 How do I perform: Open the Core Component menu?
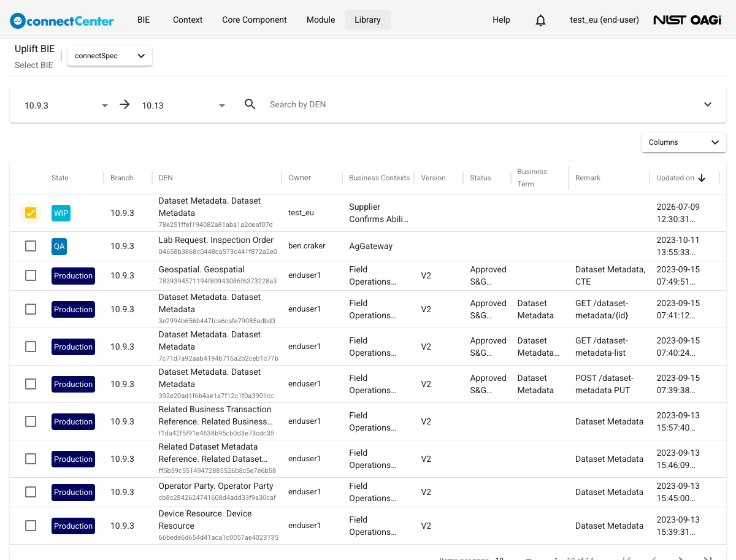[x=255, y=20]
